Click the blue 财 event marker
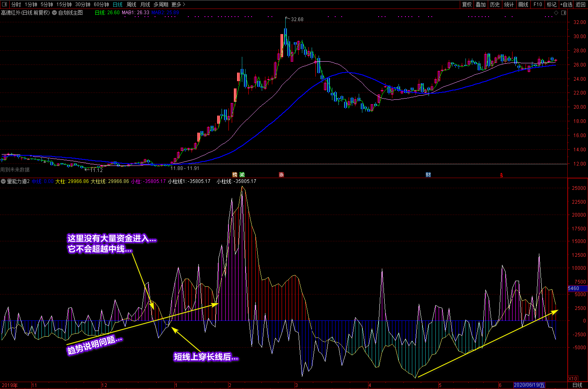The width and height of the screenshot is (588, 389). point(428,175)
